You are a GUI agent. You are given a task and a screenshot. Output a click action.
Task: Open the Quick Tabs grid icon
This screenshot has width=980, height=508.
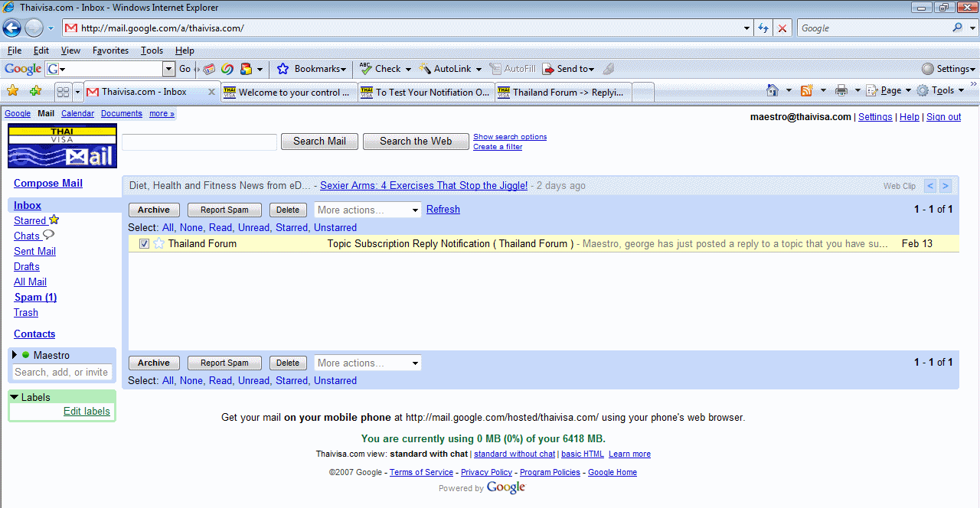(63, 92)
